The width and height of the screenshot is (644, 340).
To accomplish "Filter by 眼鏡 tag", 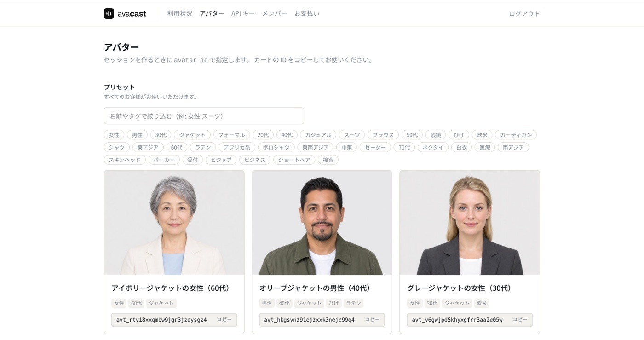I will 436,135.
